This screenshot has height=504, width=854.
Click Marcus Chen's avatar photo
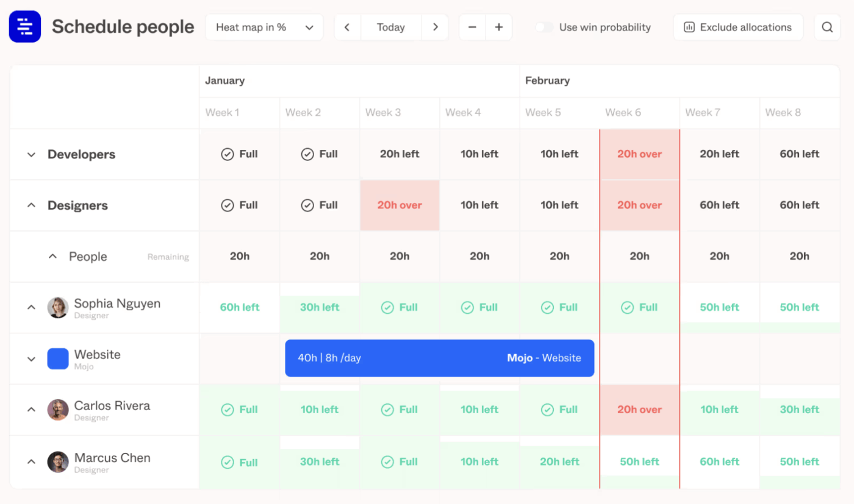tap(58, 461)
